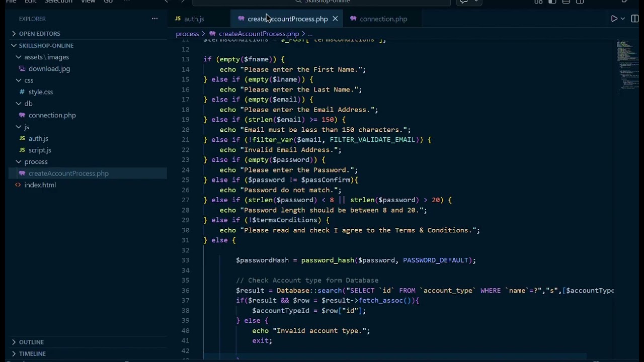Click password_hash function call on line 33
The height and width of the screenshot is (362, 644).
(328, 260)
